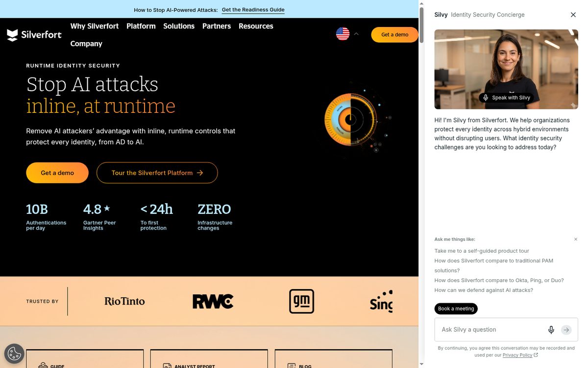Click Tour the Silverfort Platform button
The height and width of the screenshot is (368, 588).
tap(157, 173)
